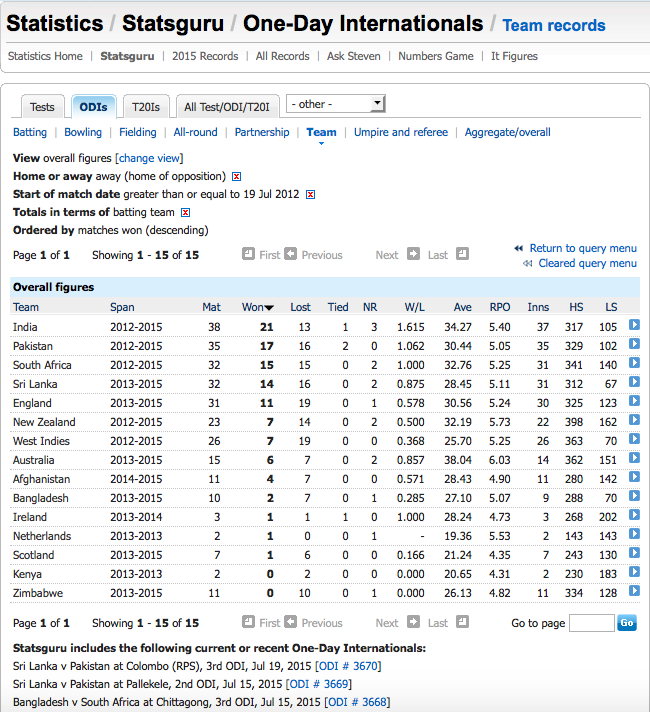Switch to the Tests tab
Viewport: 650px width, 712px height.
(42, 107)
